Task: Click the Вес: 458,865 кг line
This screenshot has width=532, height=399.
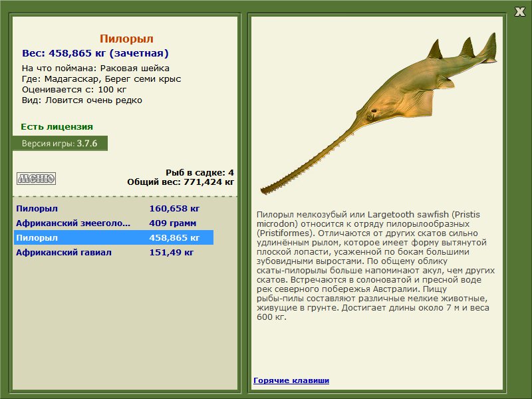Action: pos(95,53)
